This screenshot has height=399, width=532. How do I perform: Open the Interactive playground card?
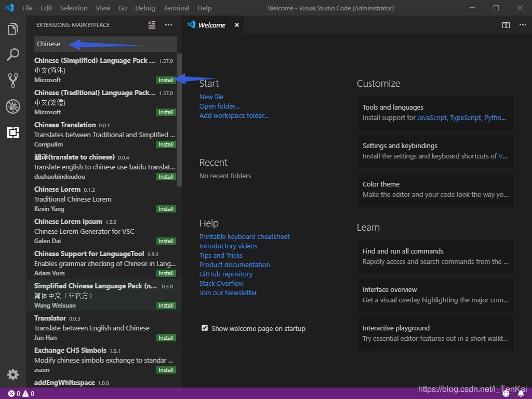click(x=435, y=334)
